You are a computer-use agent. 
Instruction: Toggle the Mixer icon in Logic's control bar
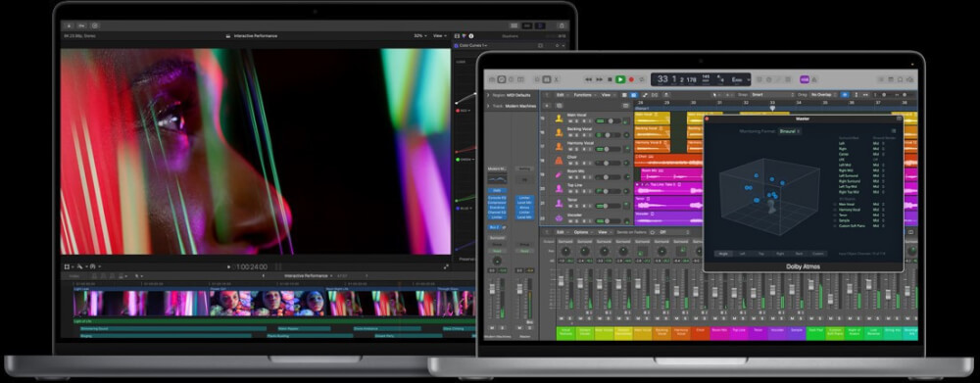[x=547, y=79]
